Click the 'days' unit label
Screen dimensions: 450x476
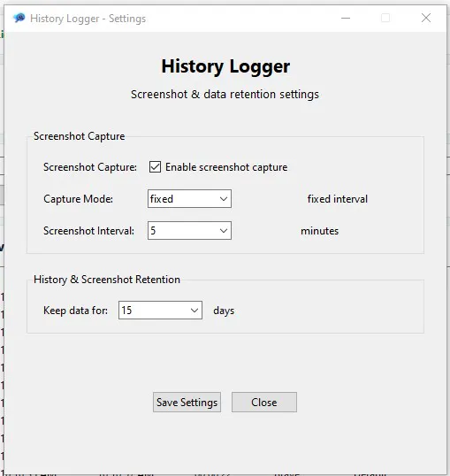(224, 311)
